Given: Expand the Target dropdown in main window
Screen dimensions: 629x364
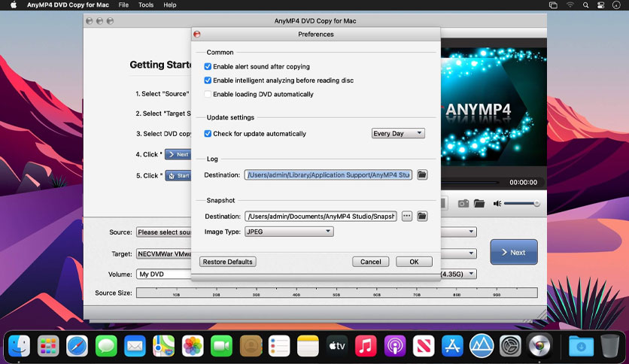Looking at the screenshot, I should (471, 253).
